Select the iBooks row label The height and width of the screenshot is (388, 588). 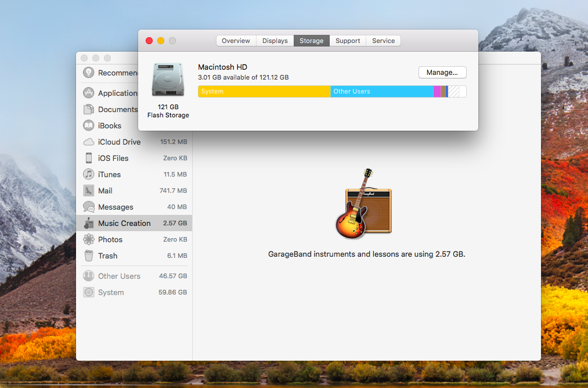110,125
